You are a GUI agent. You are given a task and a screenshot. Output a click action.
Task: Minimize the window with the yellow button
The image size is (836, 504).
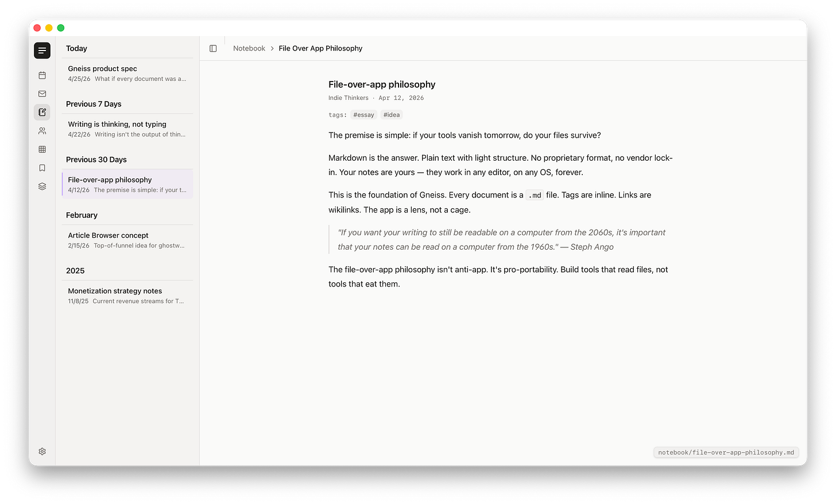pos(49,28)
